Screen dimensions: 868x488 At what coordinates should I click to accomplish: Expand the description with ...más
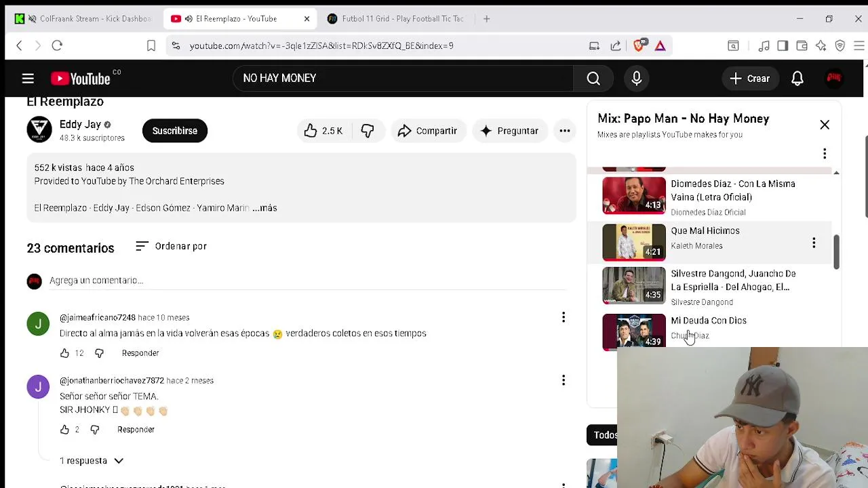(x=264, y=208)
